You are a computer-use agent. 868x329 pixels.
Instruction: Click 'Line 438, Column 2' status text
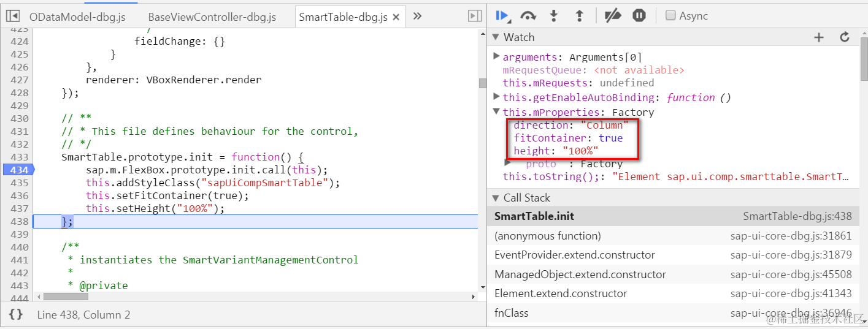point(83,315)
